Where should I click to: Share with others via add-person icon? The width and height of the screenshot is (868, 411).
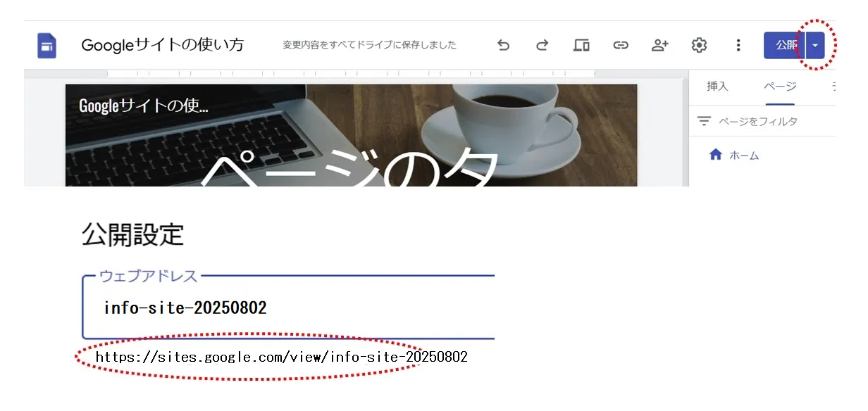[659, 45]
